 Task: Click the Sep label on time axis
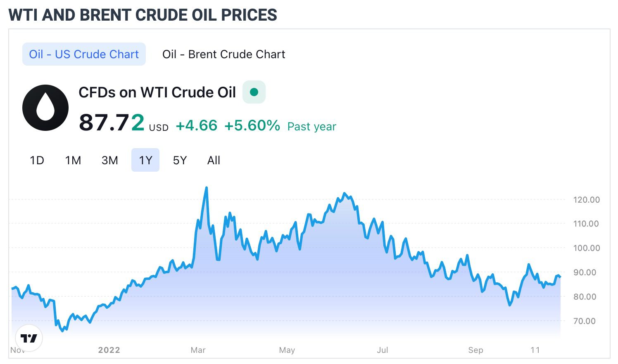(475, 350)
